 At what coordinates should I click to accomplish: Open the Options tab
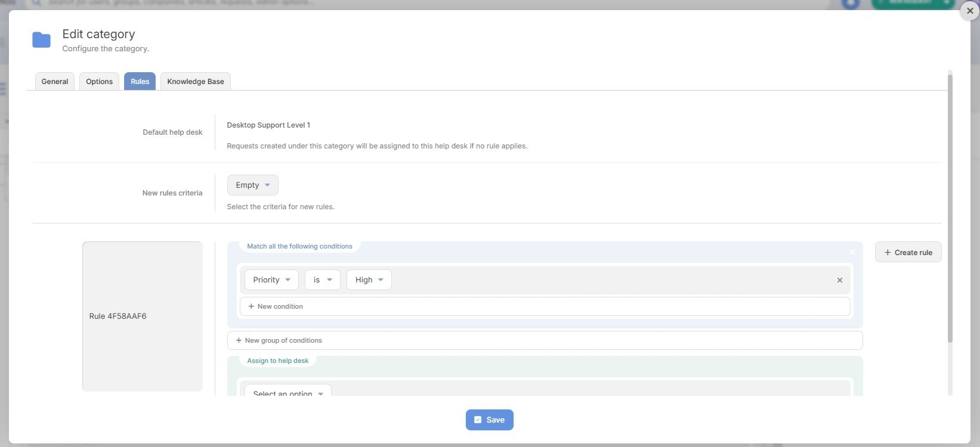click(99, 82)
